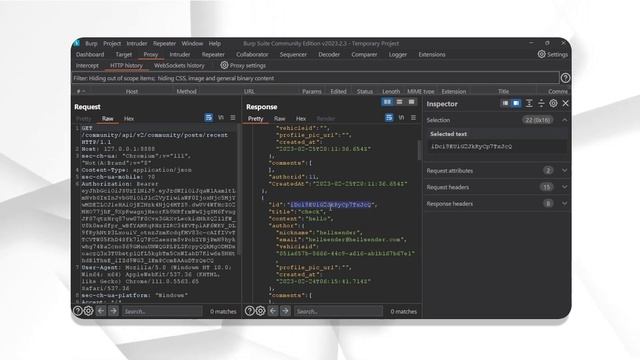Click Inspector expand all sections icon

point(529,103)
